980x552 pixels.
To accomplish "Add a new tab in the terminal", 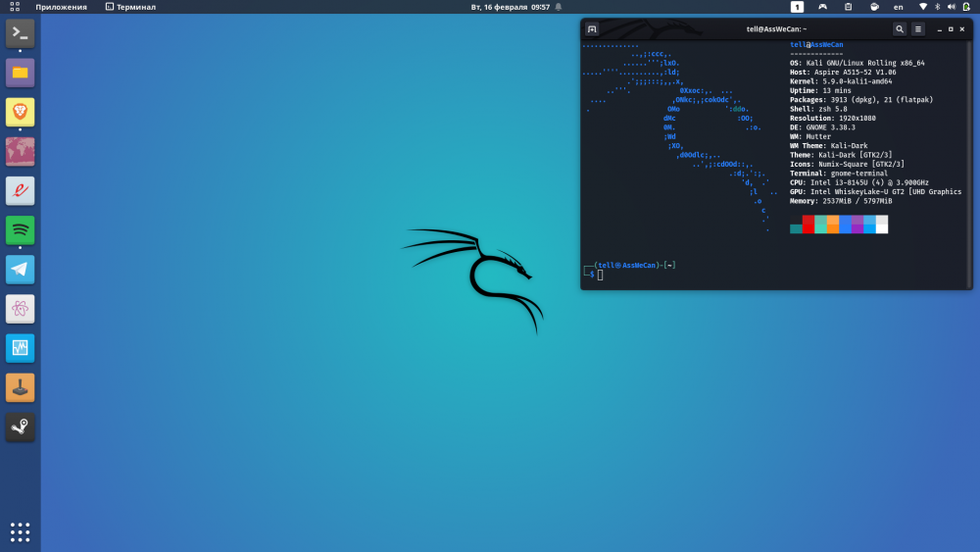I will 593,29.
